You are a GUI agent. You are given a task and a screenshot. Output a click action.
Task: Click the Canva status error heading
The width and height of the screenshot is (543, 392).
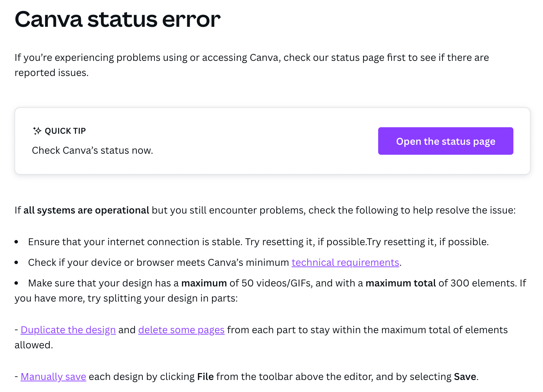[x=117, y=19]
